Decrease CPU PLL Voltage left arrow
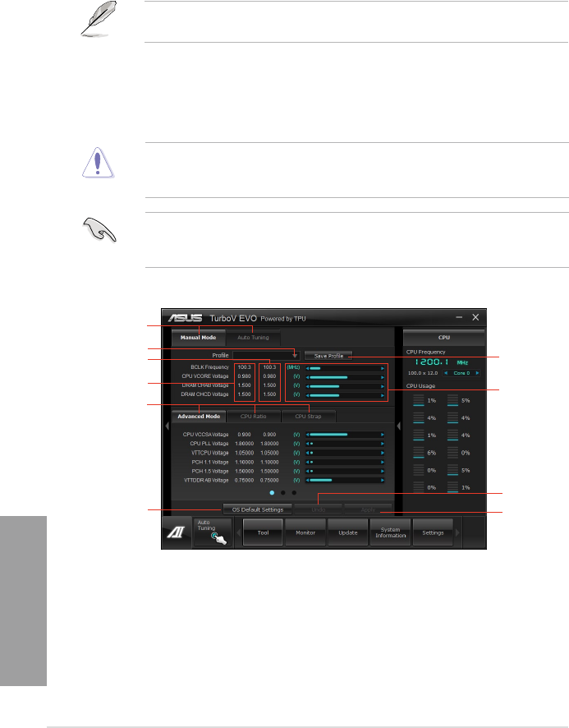The width and height of the screenshot is (569, 728). tap(307, 444)
